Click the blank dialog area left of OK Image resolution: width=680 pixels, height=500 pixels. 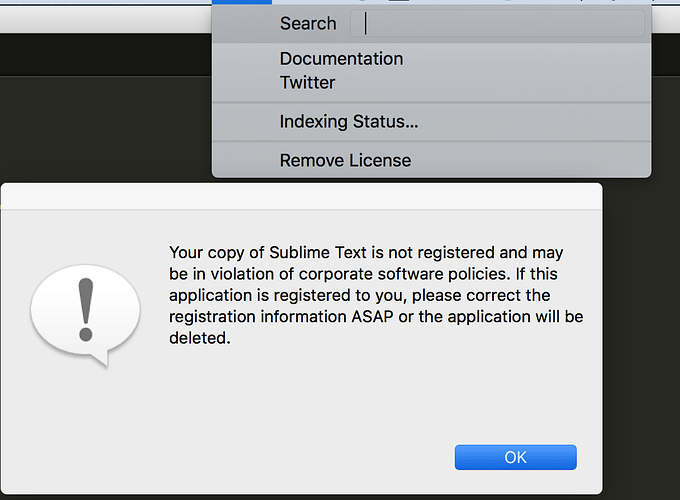click(228, 457)
